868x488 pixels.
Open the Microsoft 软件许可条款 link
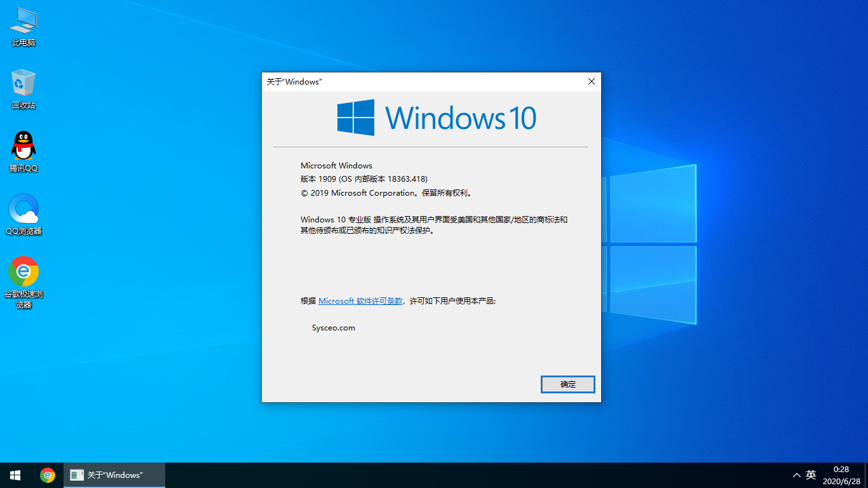(360, 301)
